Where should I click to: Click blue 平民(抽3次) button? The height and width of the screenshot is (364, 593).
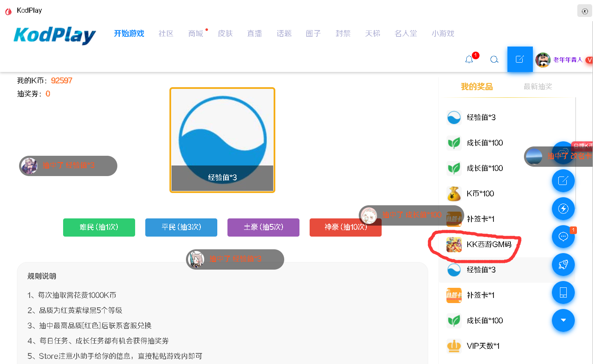(x=181, y=227)
